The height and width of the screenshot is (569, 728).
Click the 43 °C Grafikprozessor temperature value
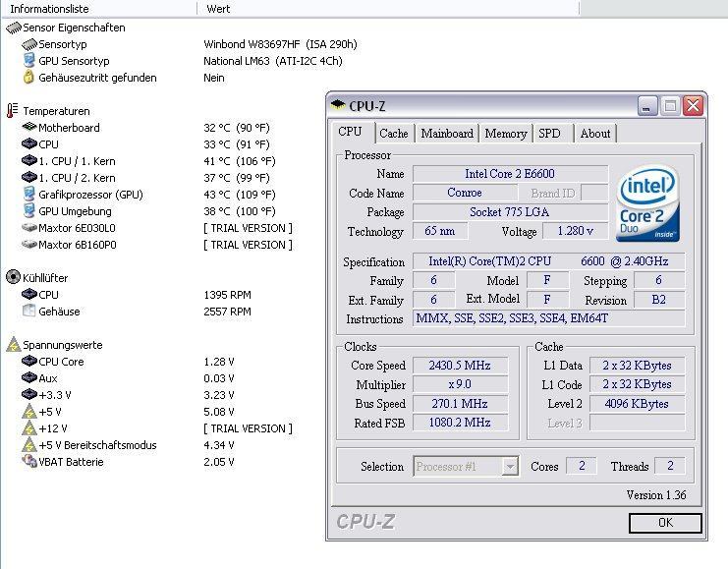239,195
